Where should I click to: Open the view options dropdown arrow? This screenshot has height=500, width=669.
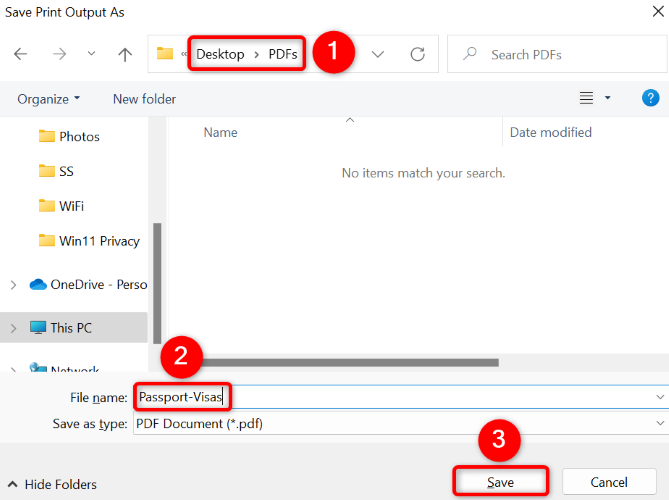pyautogui.click(x=608, y=98)
